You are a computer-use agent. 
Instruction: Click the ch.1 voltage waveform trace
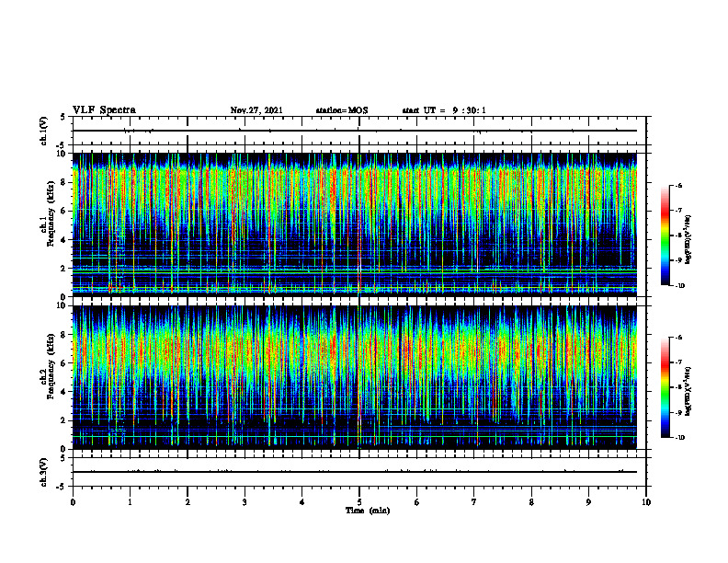point(355,131)
